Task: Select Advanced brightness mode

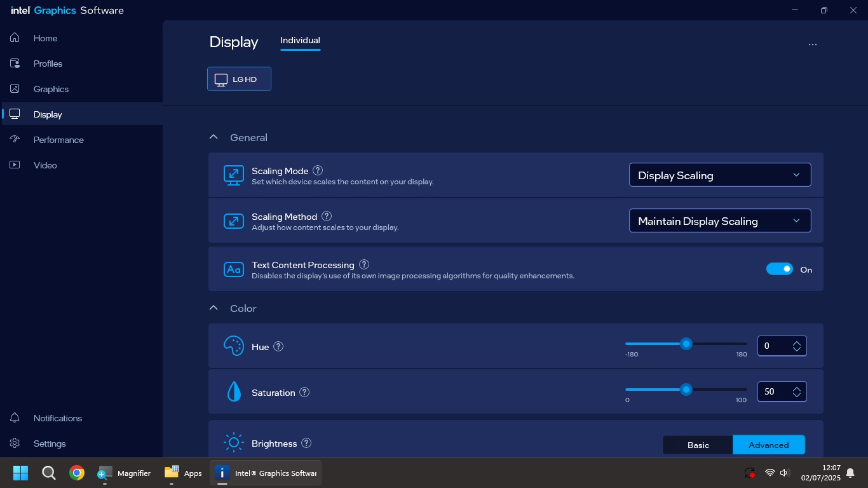Action: coord(768,445)
